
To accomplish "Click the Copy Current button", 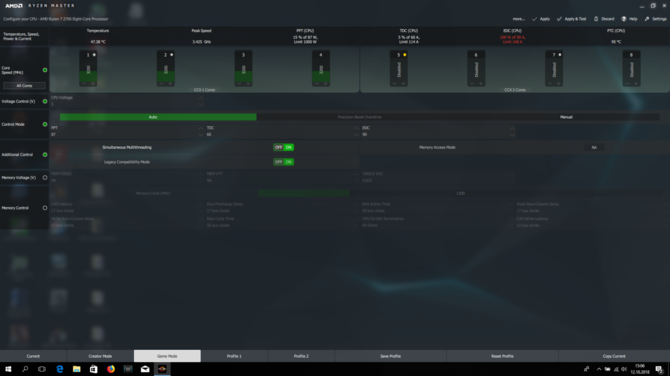I will pos(614,356).
